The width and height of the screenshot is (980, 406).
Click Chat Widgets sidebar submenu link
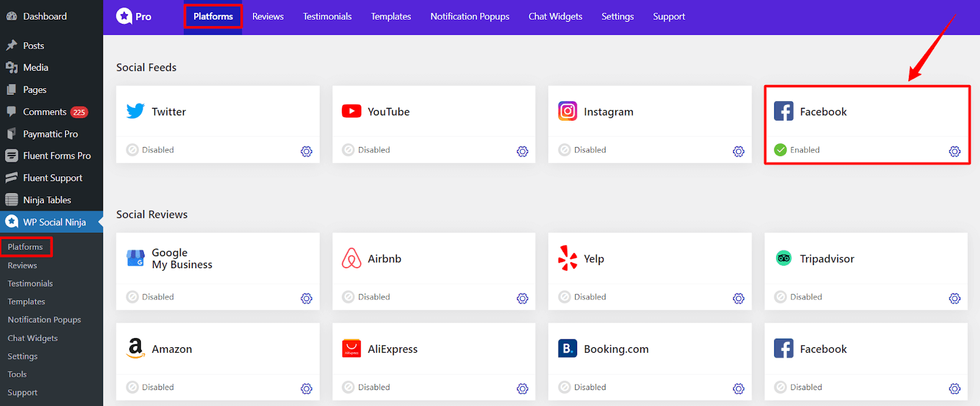tap(32, 338)
